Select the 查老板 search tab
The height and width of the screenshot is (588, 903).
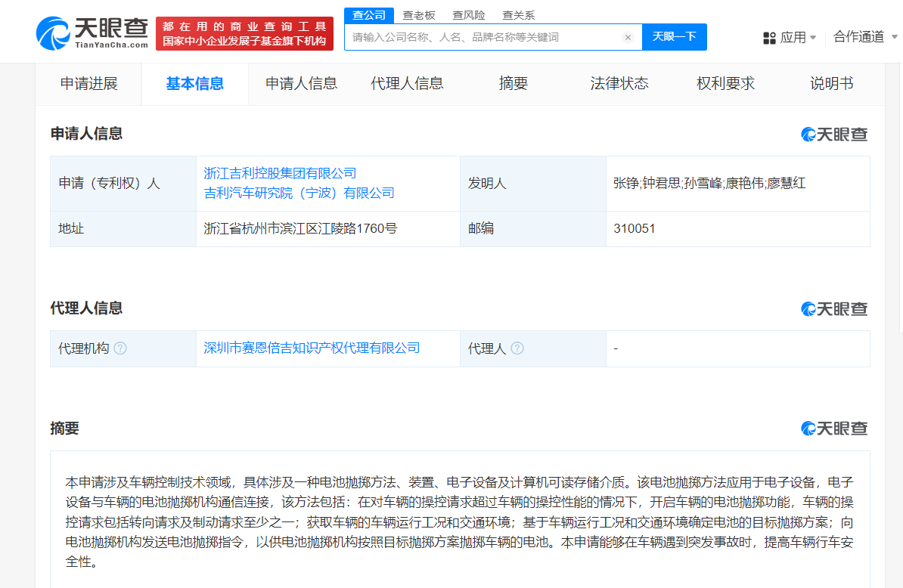[419, 16]
